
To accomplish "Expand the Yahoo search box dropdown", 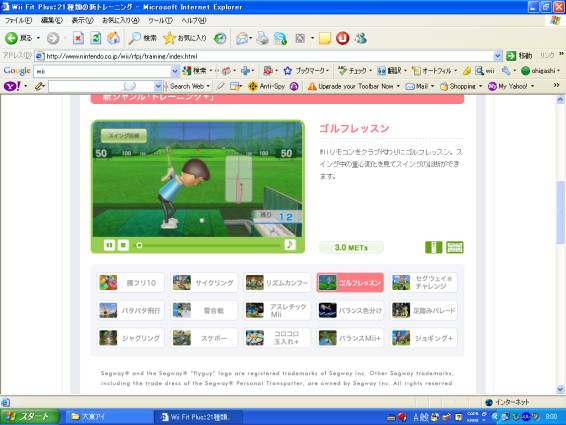I will 158,86.
